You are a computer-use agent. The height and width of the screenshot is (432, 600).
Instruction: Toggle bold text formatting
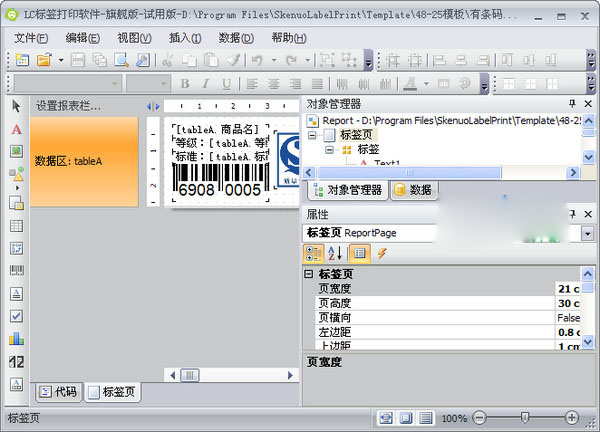(185, 84)
